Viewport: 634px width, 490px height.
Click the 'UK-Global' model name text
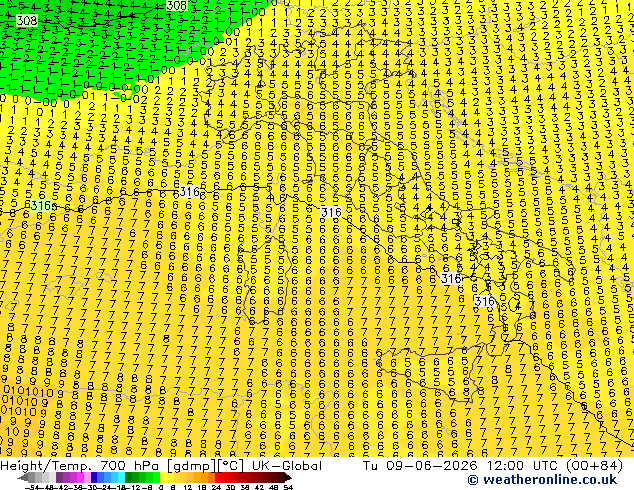click(287, 466)
